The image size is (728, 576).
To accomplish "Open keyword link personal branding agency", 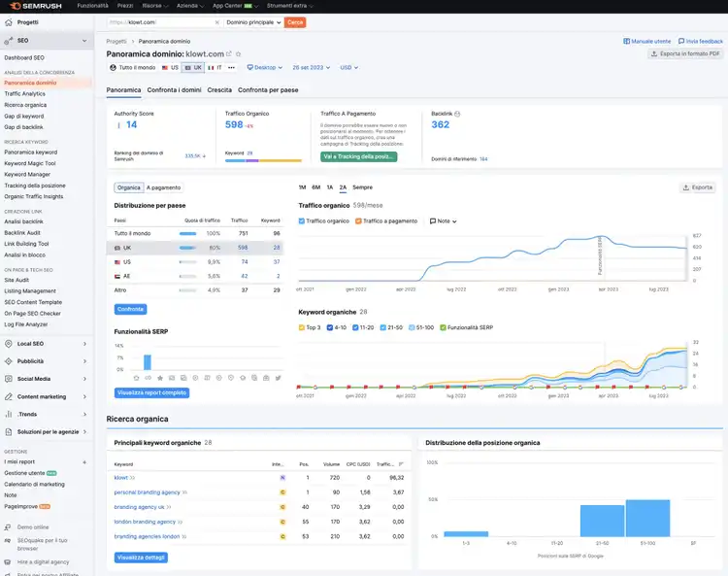I will [x=148, y=492].
